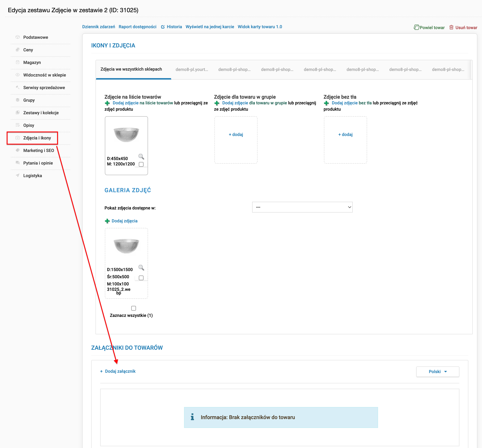
Task: Click the camera icon beside Zdjęcia i ikony
Action: pos(17,138)
